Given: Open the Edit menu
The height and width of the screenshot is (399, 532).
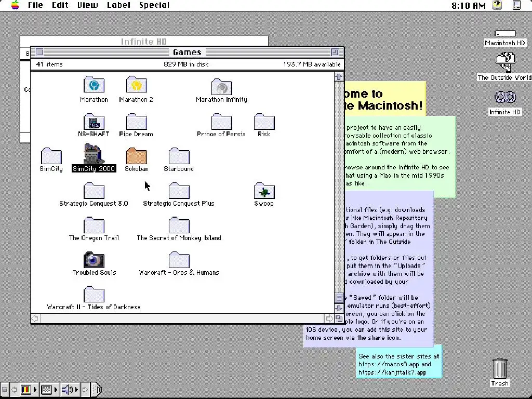Looking at the screenshot, I should coord(60,5).
